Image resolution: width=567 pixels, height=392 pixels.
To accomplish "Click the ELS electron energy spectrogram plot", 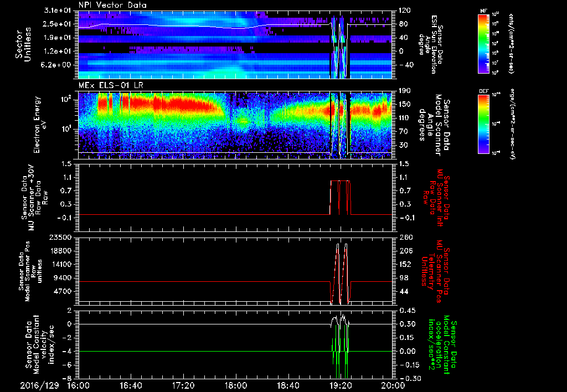I will pyautogui.click(x=235, y=125).
